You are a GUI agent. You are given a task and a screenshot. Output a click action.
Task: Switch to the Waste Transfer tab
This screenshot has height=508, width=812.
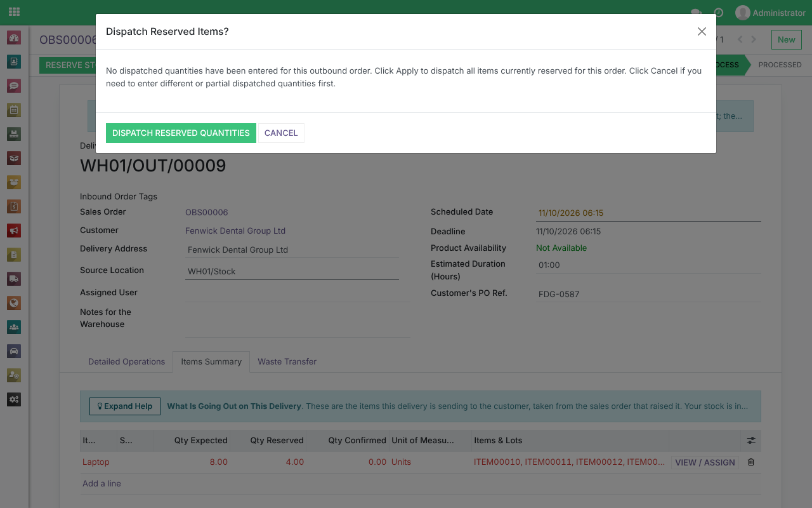coord(287,362)
